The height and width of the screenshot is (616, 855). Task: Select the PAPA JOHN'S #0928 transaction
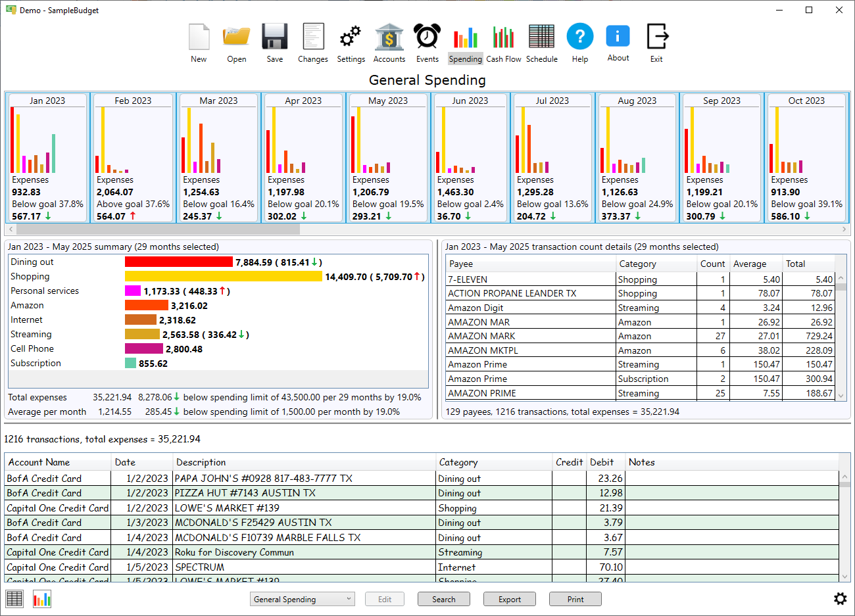pyautogui.click(x=422, y=479)
